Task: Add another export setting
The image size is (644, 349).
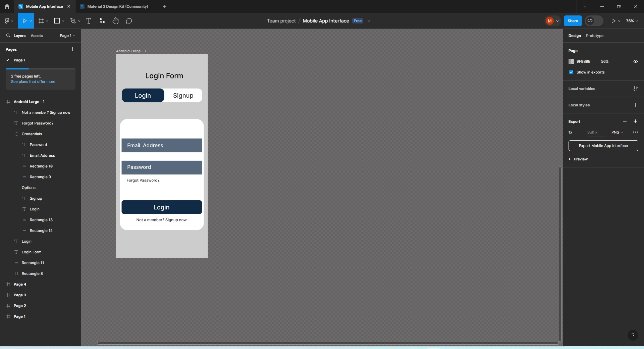Action: click(635, 121)
